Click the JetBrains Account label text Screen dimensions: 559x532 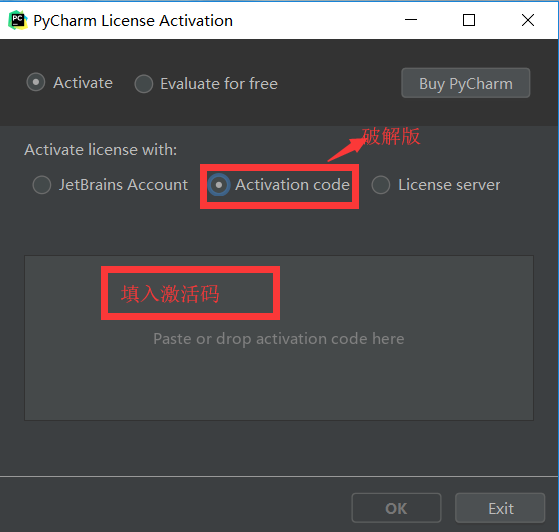(123, 185)
